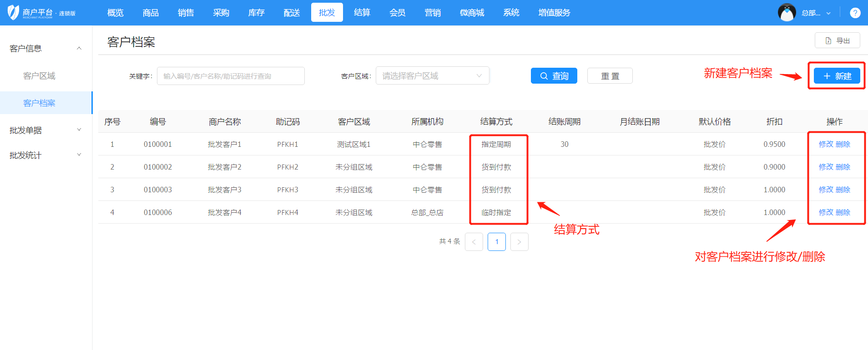
Task: Click the penguin user avatar
Action: pos(787,13)
